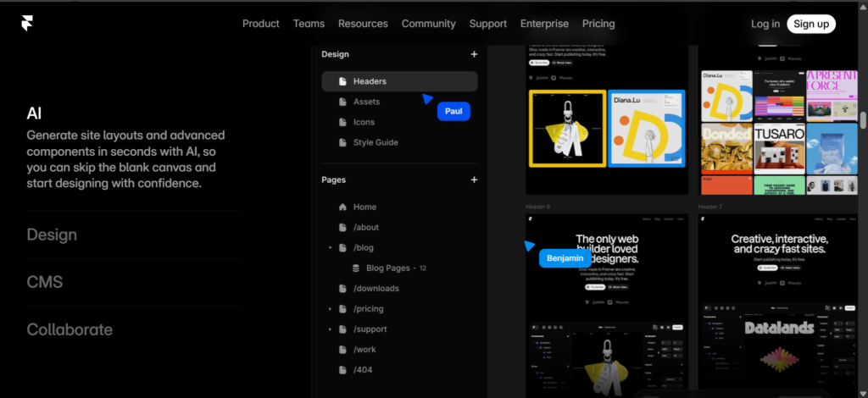868x398 pixels.
Task: Select the Header 6 frame label
Action: coord(538,207)
